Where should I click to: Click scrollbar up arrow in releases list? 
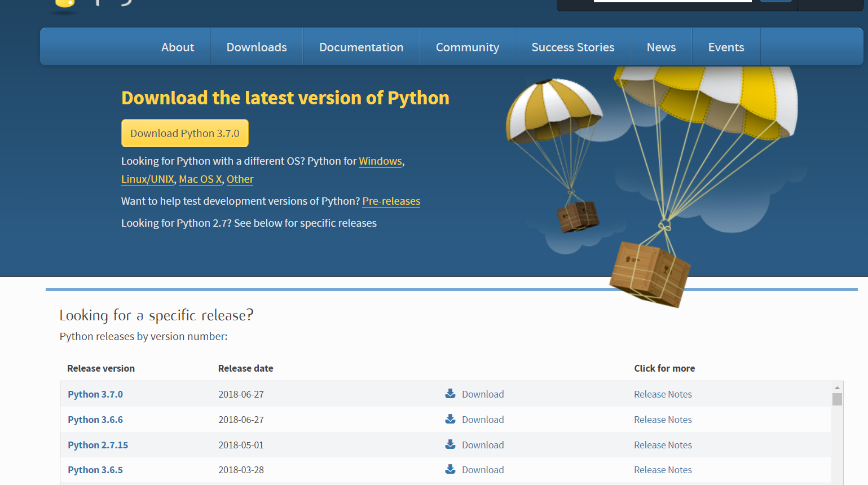837,387
